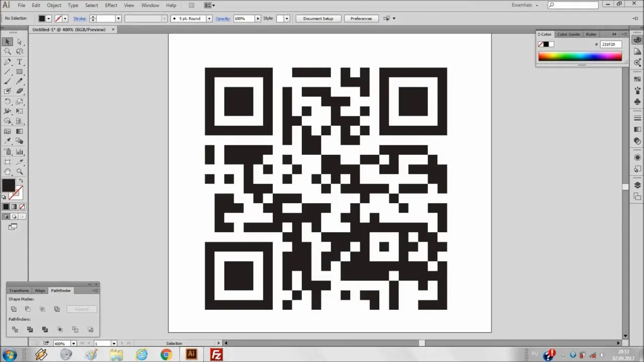Open the Essentials workspace switcher

pyautogui.click(x=525, y=5)
